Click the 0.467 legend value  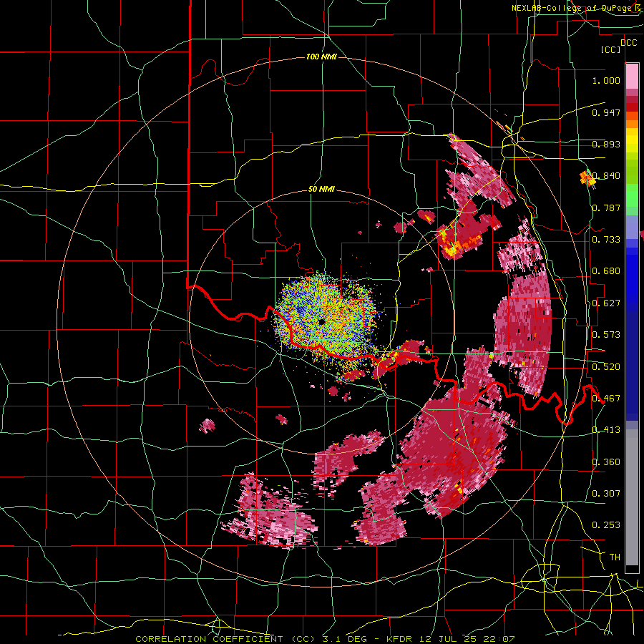606,399
